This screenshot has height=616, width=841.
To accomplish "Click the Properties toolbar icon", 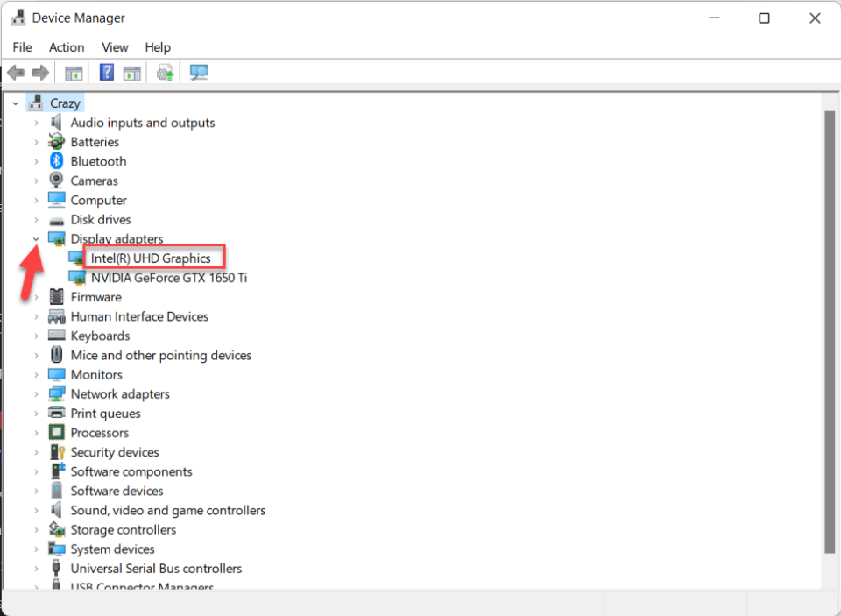I will (x=131, y=72).
